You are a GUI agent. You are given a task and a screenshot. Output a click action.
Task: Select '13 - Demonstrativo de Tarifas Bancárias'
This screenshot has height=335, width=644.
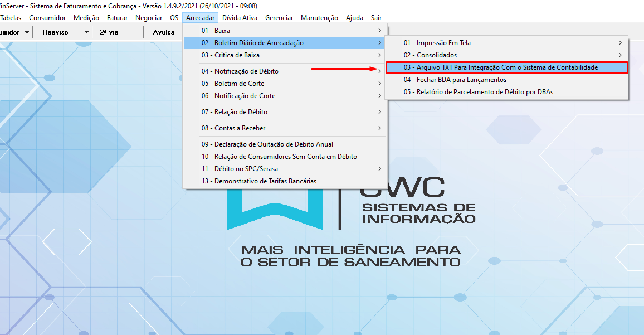pos(259,181)
